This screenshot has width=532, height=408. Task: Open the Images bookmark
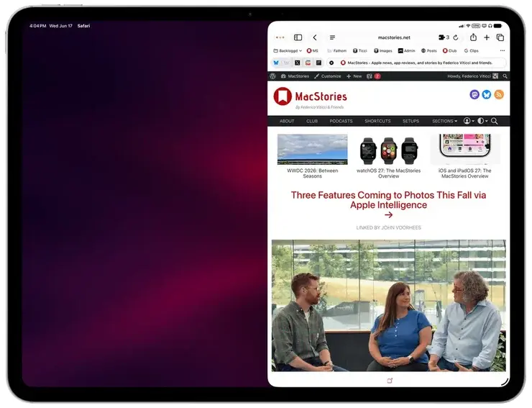click(382, 50)
